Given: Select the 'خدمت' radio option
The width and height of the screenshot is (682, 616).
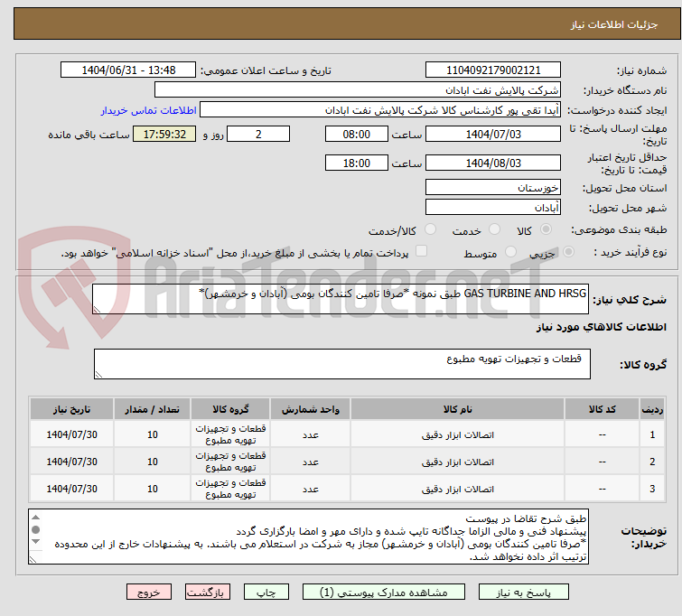Looking at the screenshot, I should [493, 230].
